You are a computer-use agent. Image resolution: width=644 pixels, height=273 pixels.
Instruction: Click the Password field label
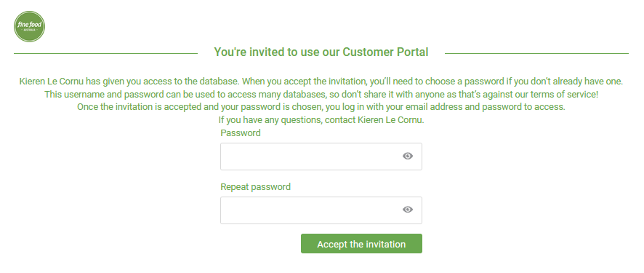tap(241, 133)
